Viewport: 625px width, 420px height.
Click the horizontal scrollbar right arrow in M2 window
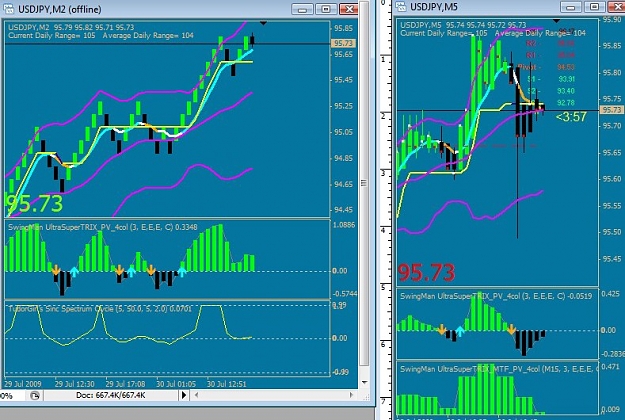(351, 395)
